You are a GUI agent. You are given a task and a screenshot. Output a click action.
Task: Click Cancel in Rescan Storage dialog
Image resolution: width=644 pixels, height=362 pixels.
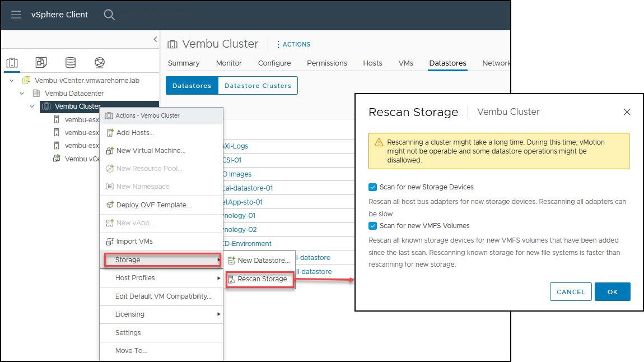[571, 292]
